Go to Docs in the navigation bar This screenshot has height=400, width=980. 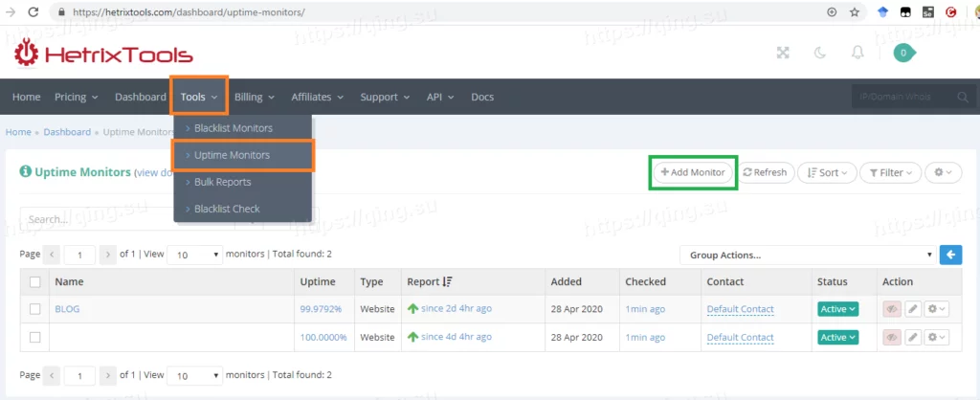[482, 97]
